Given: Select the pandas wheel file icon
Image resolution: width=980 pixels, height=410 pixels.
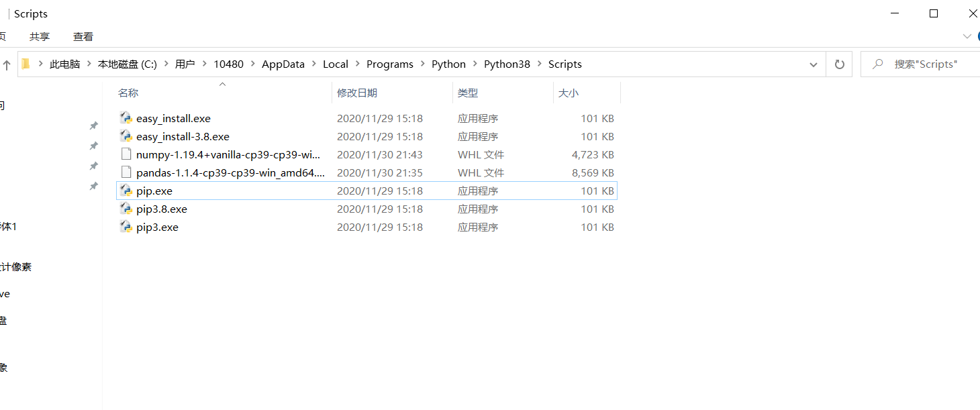Looking at the screenshot, I should click(x=126, y=172).
